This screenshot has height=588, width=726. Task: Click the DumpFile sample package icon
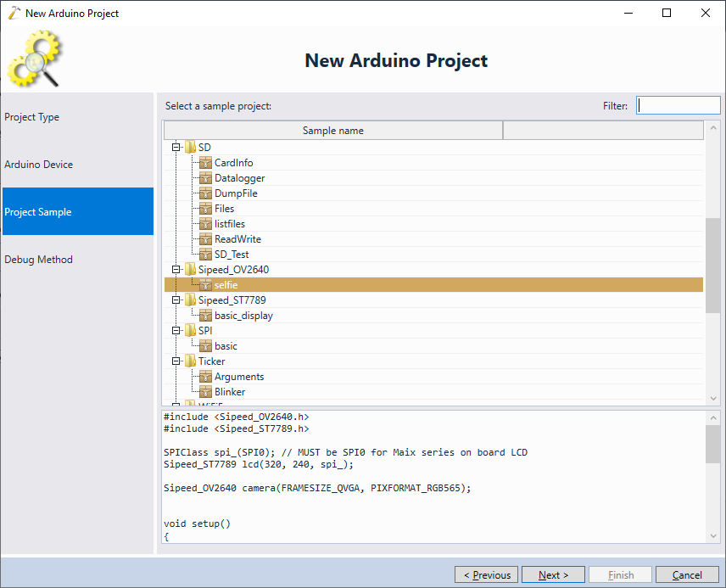tap(205, 193)
